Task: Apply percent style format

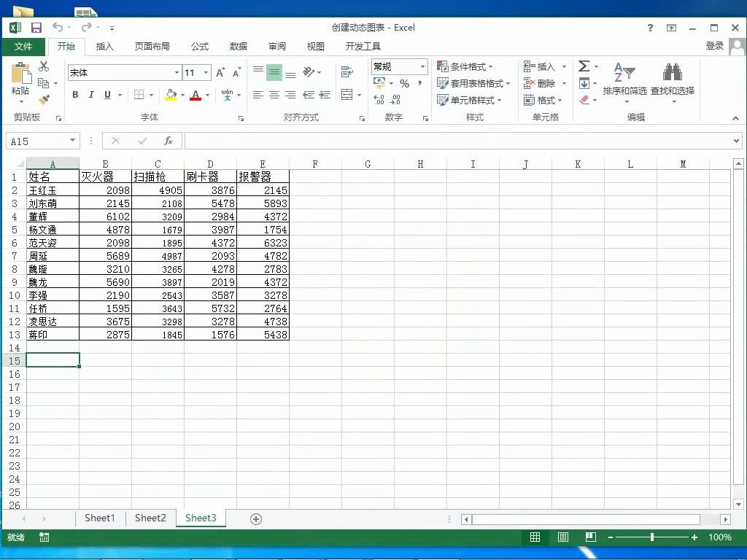Action: 404,84
